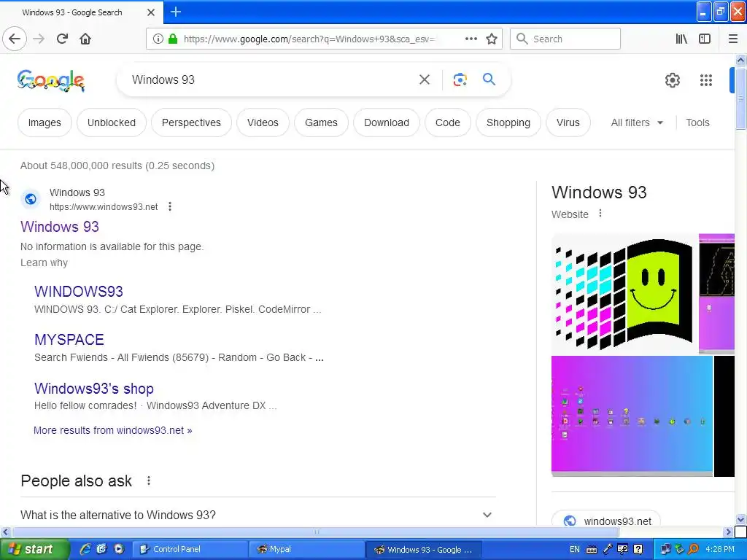Select the Download filter chip
The image size is (747, 560).
pos(387,122)
